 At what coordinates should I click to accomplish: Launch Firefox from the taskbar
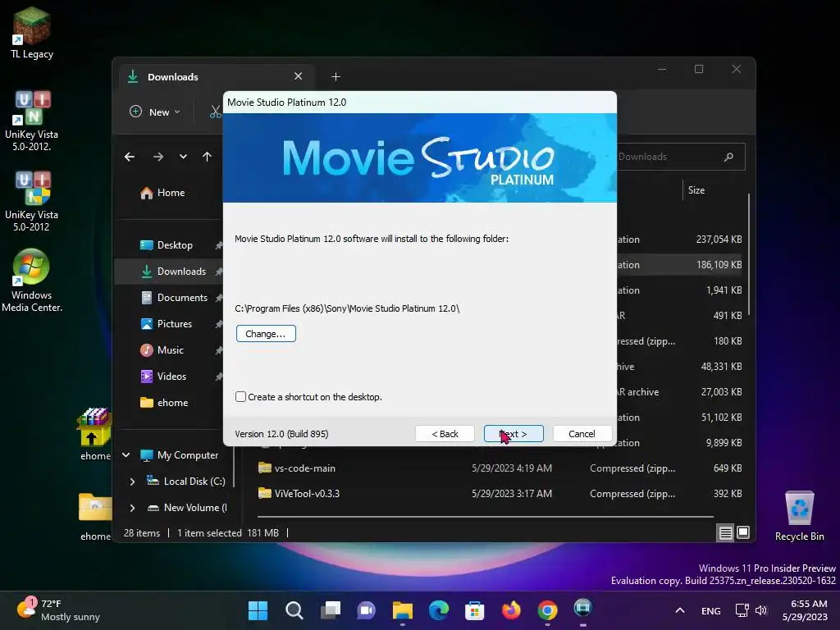511,610
